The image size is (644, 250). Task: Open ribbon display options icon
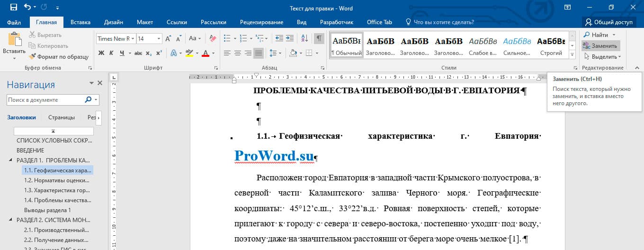point(567,7)
